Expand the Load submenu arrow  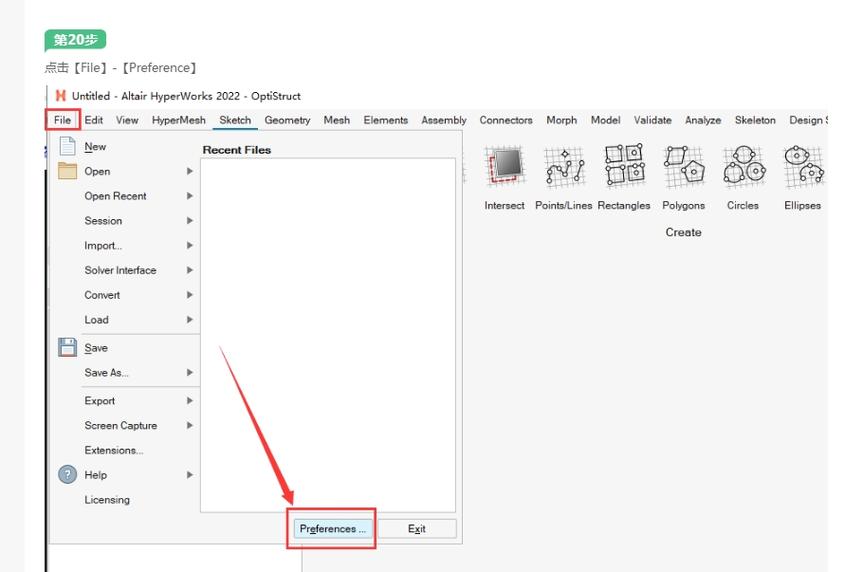coord(189,320)
